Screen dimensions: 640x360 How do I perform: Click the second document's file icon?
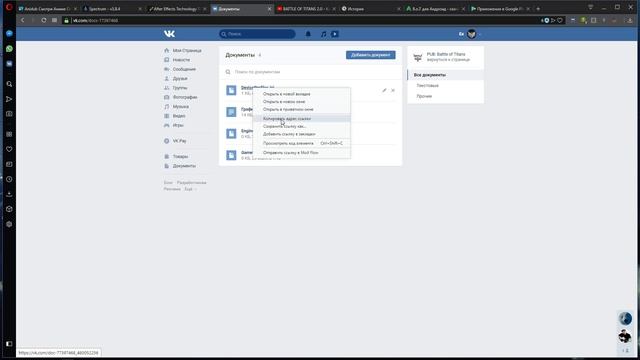point(231,112)
